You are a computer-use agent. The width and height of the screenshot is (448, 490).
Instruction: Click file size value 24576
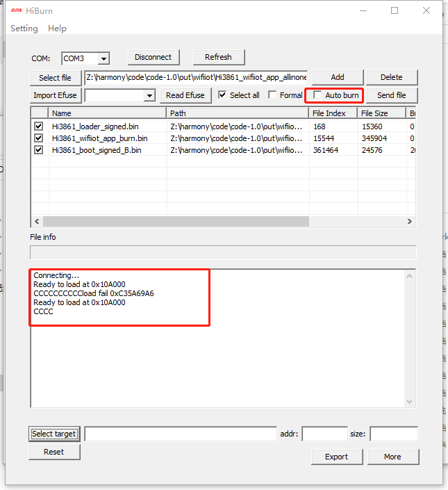click(x=372, y=150)
